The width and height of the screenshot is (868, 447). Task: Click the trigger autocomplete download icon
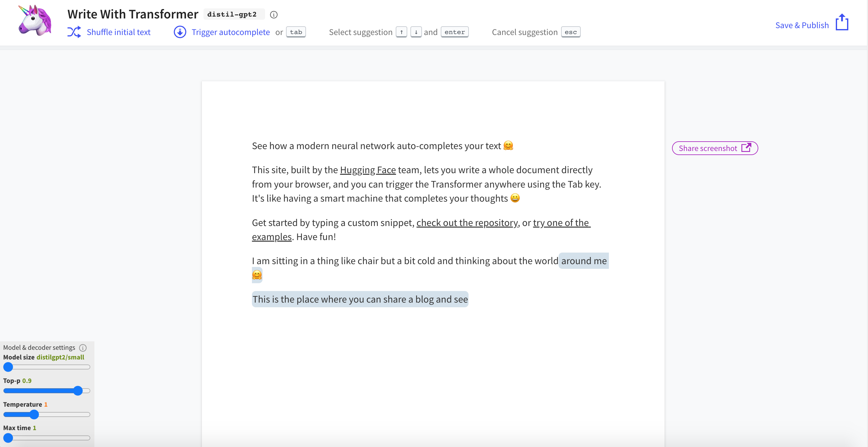(180, 32)
